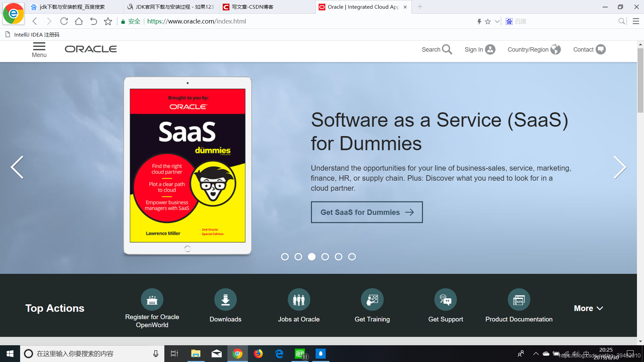Go to previous carousel slide arrow
Viewport: 644px width, 362px height.
[x=17, y=167]
